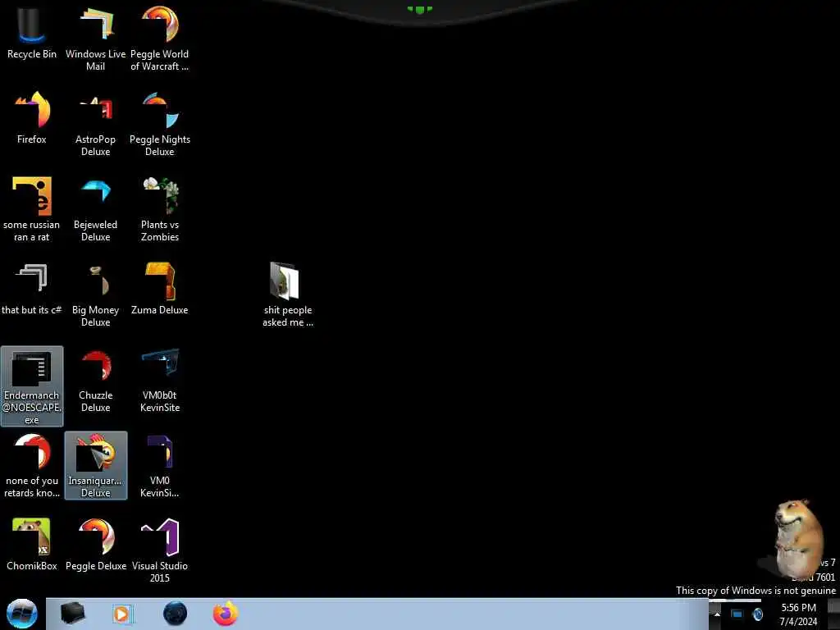Select the red bird 'none of you' icon
840x630 pixels.
(32, 465)
